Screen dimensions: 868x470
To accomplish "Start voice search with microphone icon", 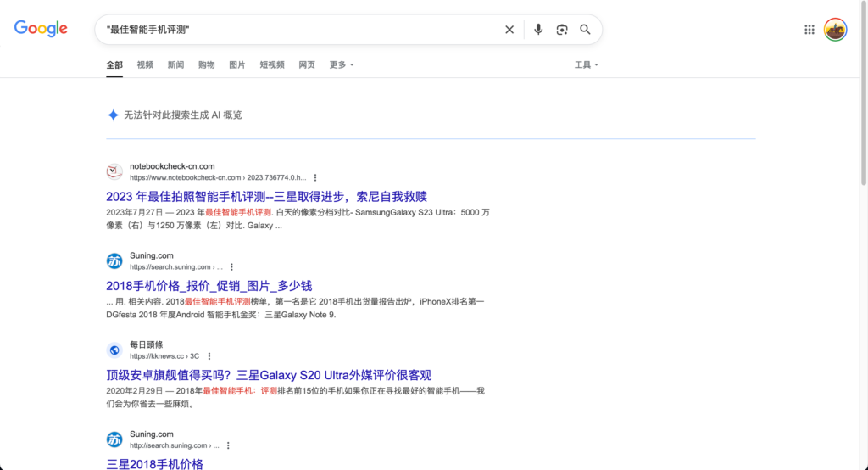I will (x=538, y=30).
